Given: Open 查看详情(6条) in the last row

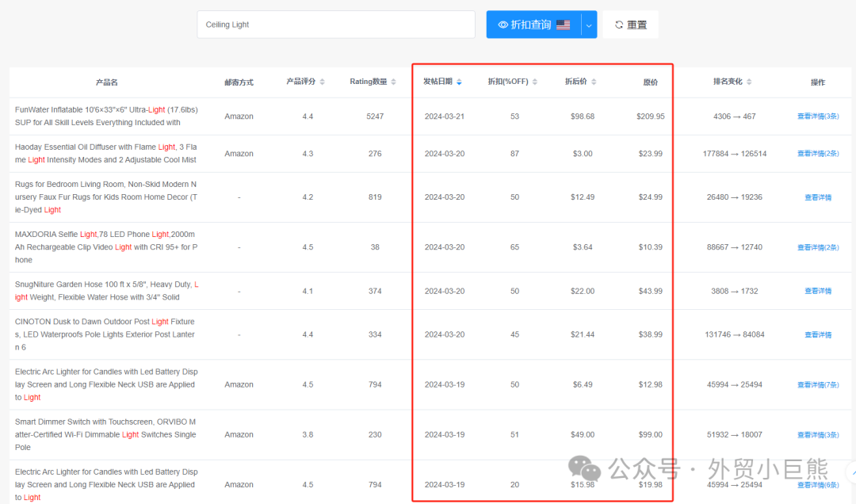Looking at the screenshot, I should (818, 485).
